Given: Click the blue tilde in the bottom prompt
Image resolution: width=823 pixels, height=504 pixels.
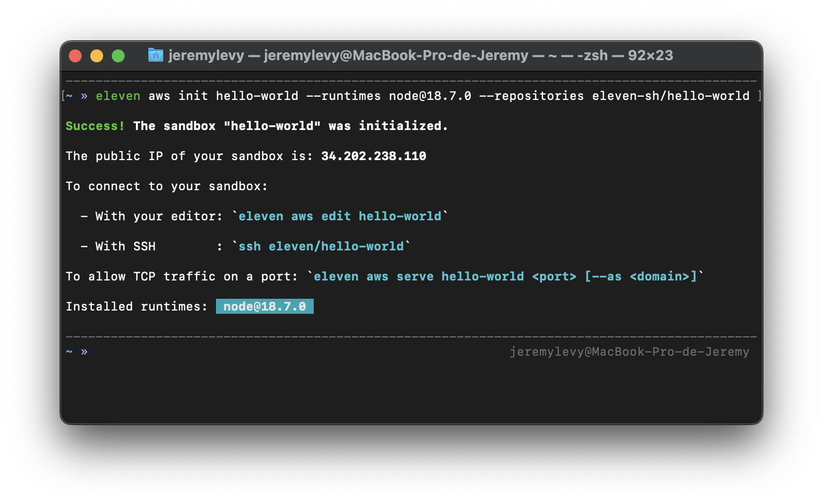Looking at the screenshot, I should [x=69, y=351].
